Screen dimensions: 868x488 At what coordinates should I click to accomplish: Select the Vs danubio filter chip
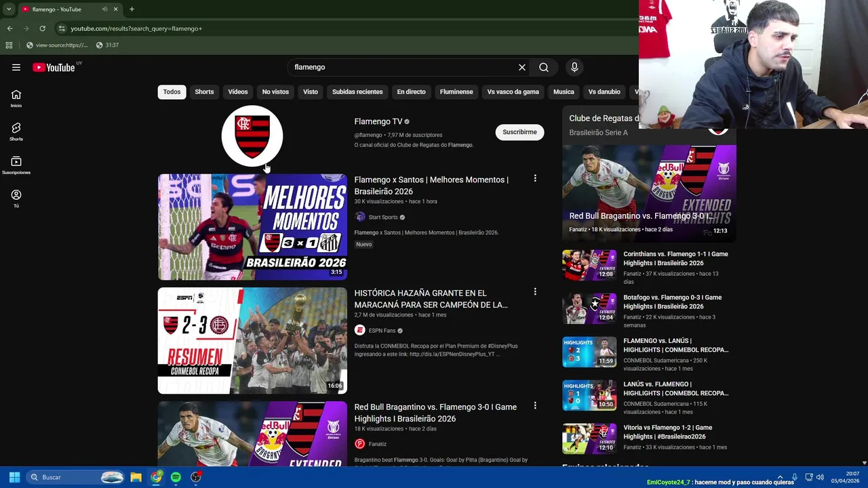coord(604,91)
